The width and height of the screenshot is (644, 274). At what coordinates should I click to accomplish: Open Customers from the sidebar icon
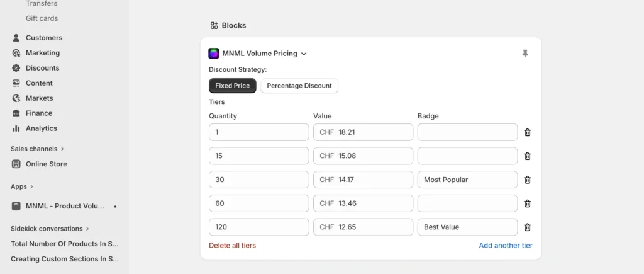pyautogui.click(x=16, y=38)
